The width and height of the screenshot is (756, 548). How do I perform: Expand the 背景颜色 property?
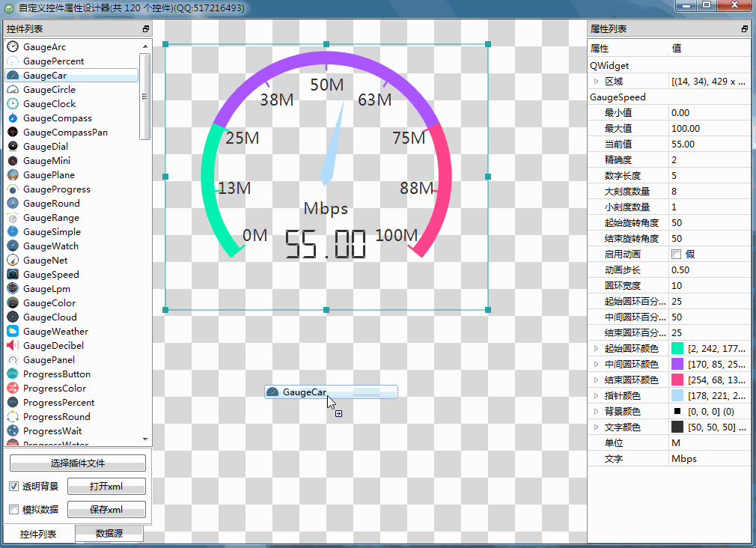point(597,412)
